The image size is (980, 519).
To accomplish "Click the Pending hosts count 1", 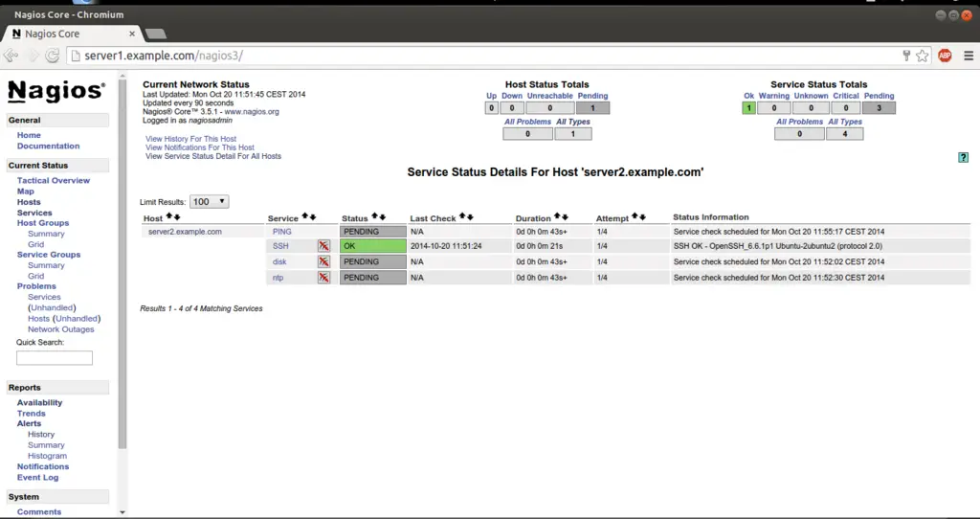I will pos(592,107).
